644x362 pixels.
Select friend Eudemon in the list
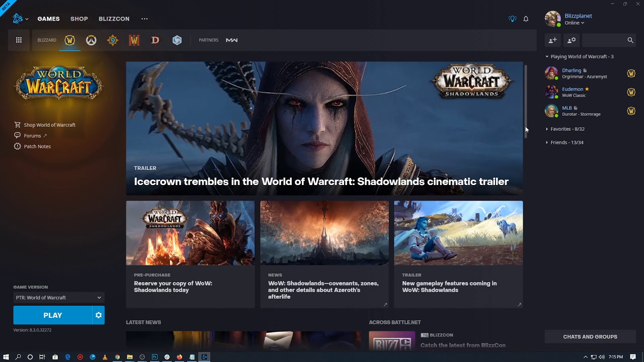pyautogui.click(x=590, y=92)
